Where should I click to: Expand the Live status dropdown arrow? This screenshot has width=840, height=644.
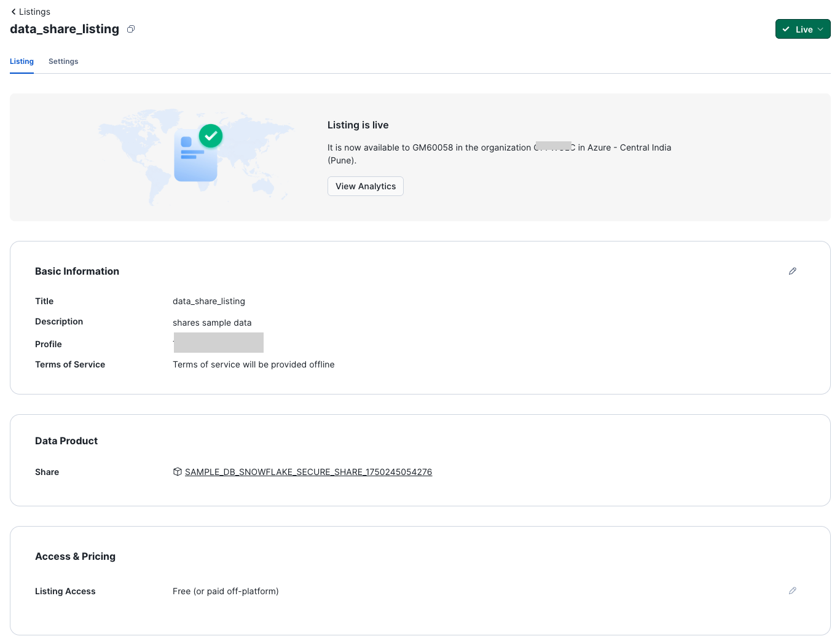click(820, 29)
